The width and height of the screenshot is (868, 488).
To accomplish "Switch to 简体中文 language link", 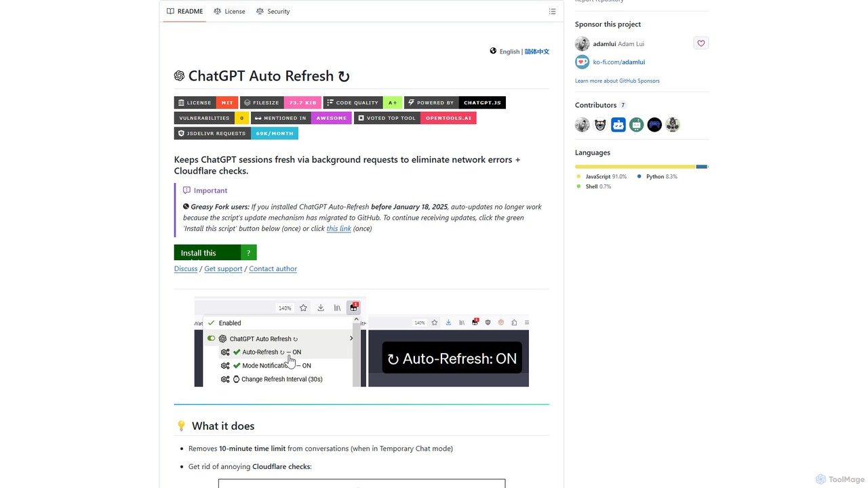I will (x=537, y=52).
